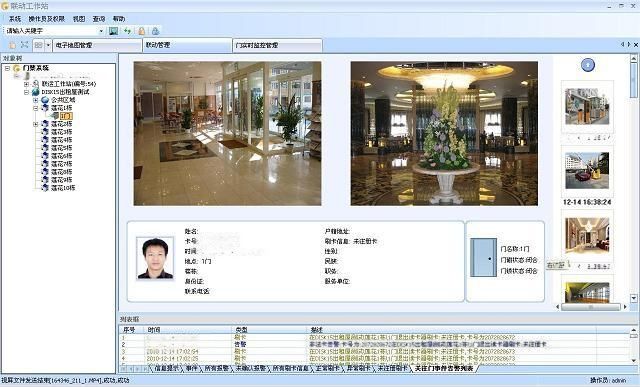Click the bright corridor camera image
The width and height of the screenshot is (640, 387).
(227, 133)
